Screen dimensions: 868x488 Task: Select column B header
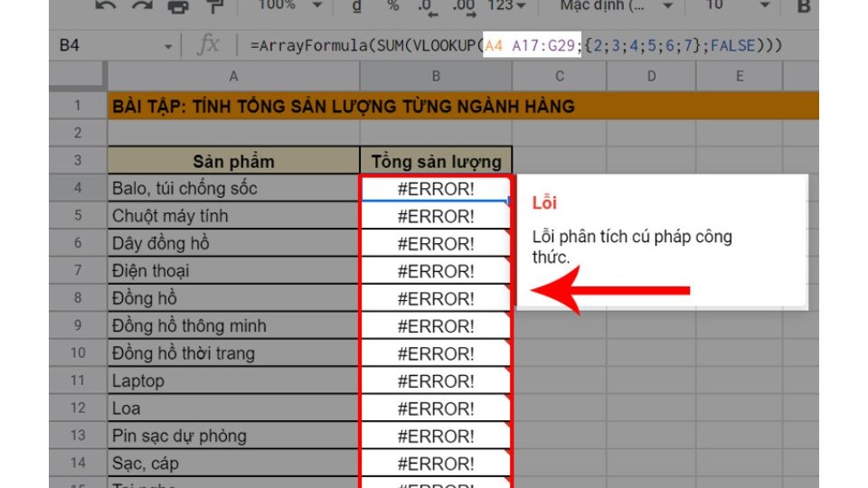[436, 76]
